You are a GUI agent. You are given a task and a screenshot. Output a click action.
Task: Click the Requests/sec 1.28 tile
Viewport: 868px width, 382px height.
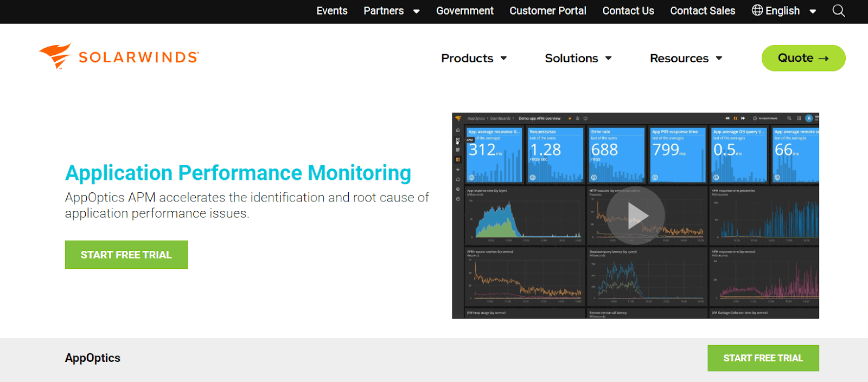point(556,155)
